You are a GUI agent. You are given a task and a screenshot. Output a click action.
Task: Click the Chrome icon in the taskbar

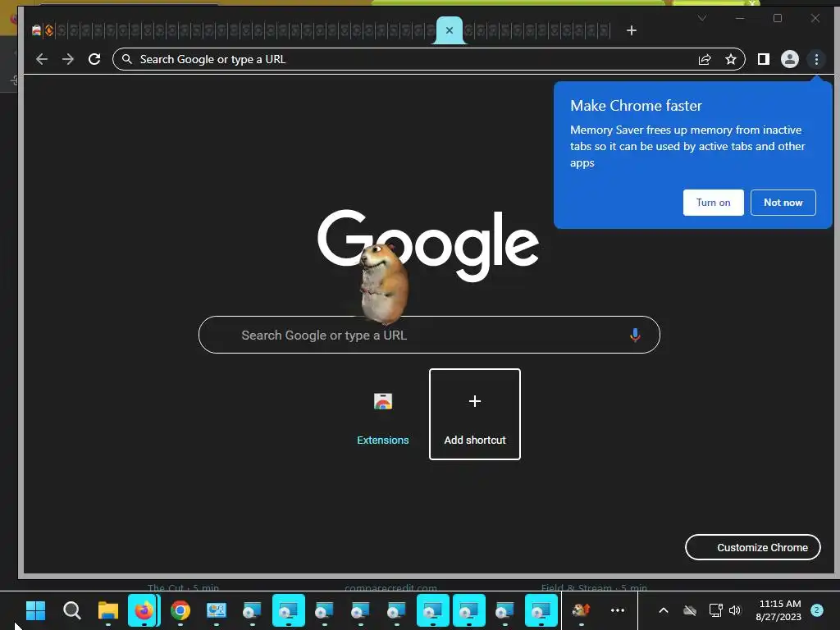(180, 610)
